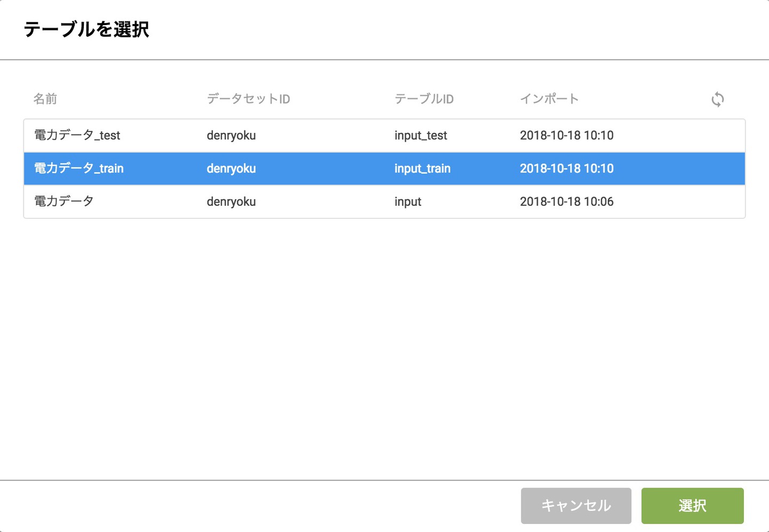Select the 電力データ_test row name
The height and width of the screenshot is (532, 769).
click(77, 135)
